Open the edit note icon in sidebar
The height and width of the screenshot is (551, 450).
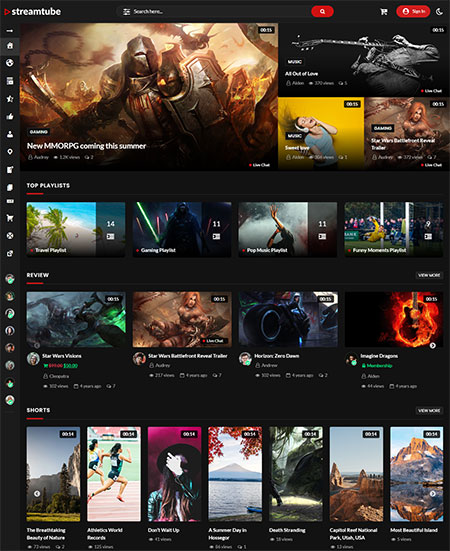[x=10, y=170]
